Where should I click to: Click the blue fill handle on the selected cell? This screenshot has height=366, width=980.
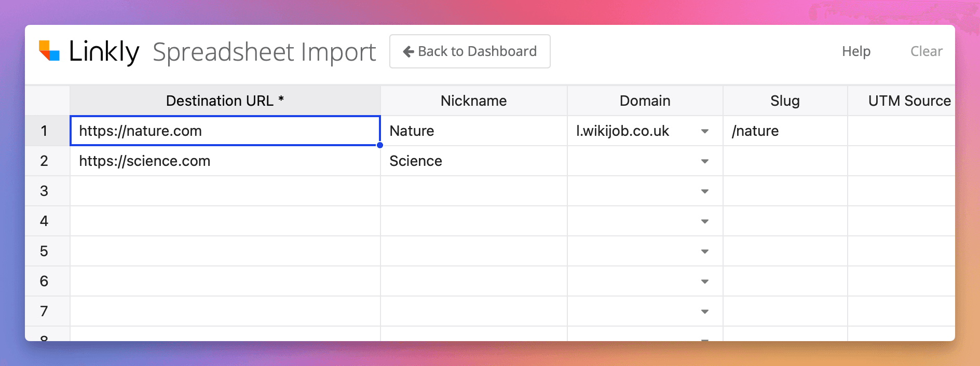click(380, 145)
